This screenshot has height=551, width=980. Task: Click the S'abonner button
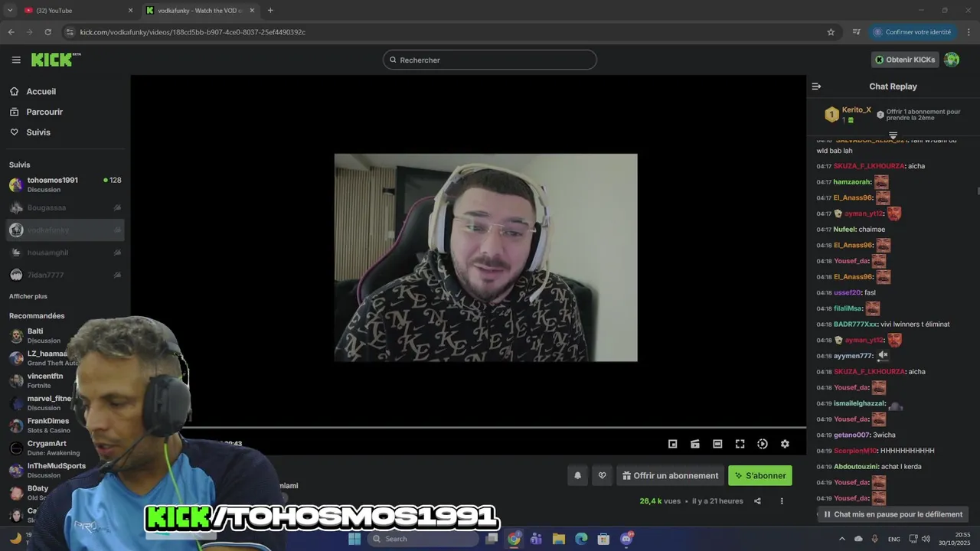[x=760, y=475]
